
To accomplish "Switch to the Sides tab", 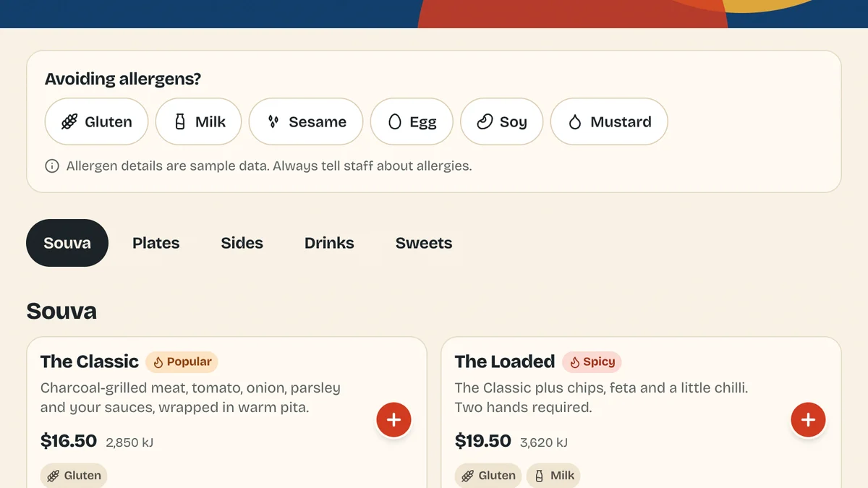I will click(x=242, y=243).
